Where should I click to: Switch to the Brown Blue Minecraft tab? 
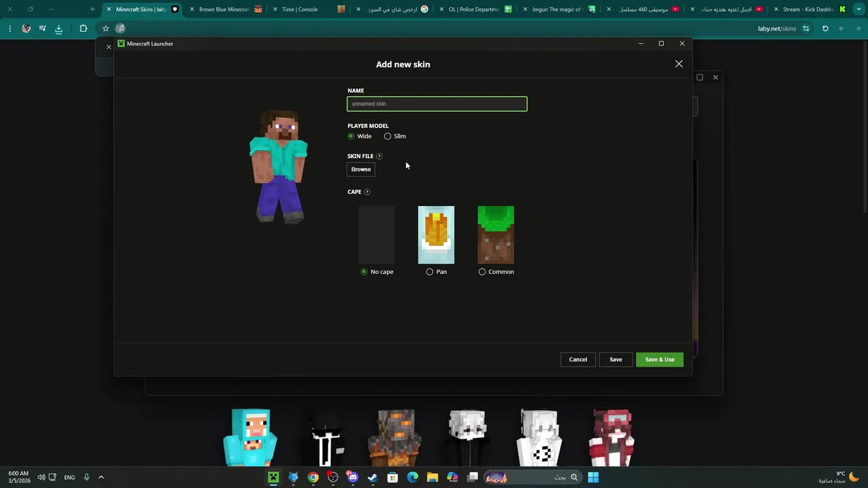(225, 9)
